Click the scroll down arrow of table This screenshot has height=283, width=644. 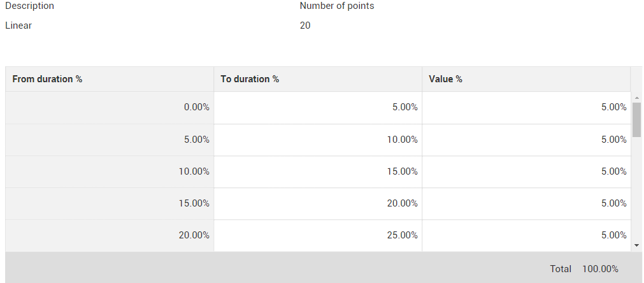pyautogui.click(x=637, y=245)
